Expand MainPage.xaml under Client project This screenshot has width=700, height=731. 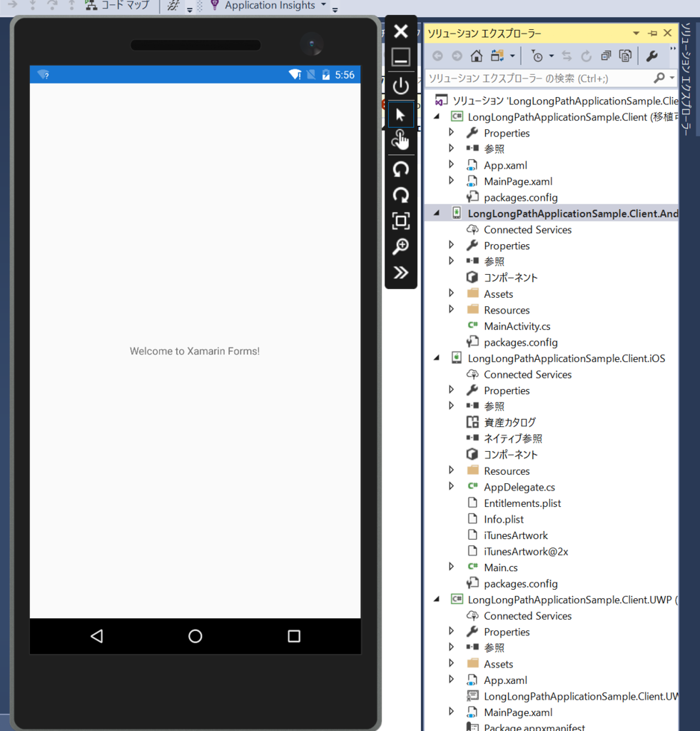pyautogui.click(x=451, y=181)
